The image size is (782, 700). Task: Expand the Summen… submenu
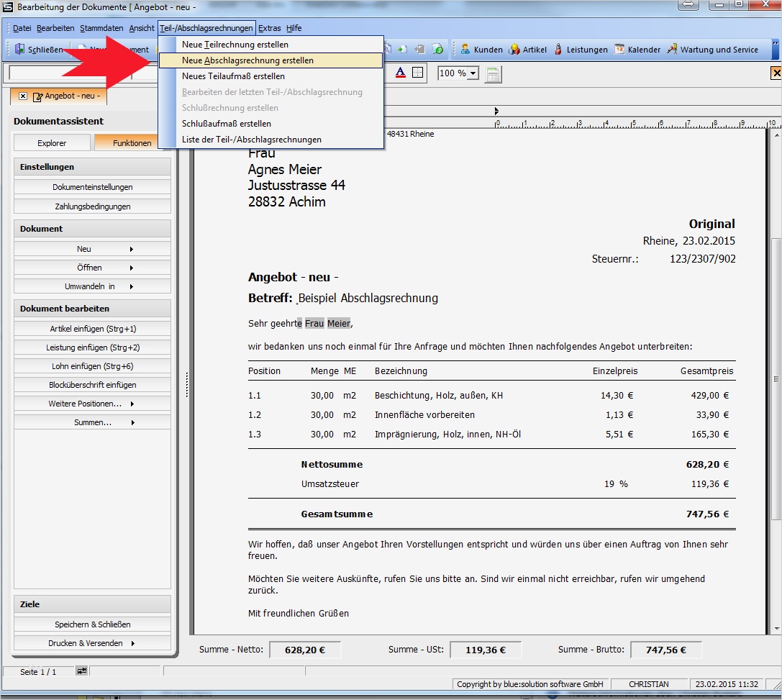coord(92,422)
